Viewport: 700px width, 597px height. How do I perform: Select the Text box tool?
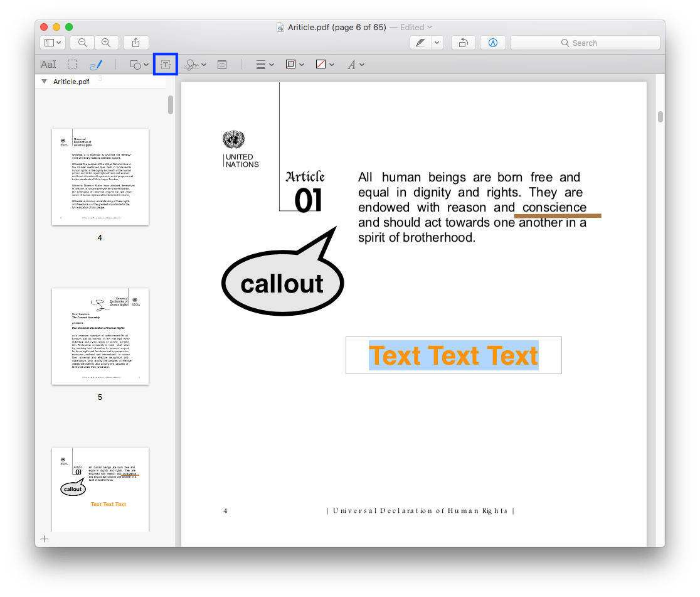click(x=165, y=63)
